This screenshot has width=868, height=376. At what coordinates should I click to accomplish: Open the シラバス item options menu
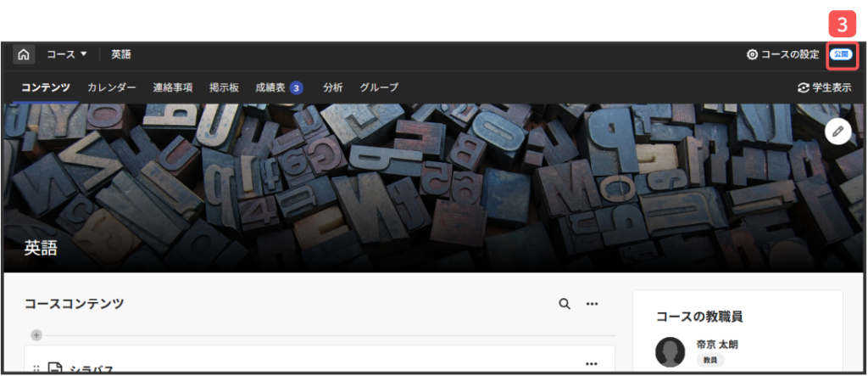click(592, 364)
